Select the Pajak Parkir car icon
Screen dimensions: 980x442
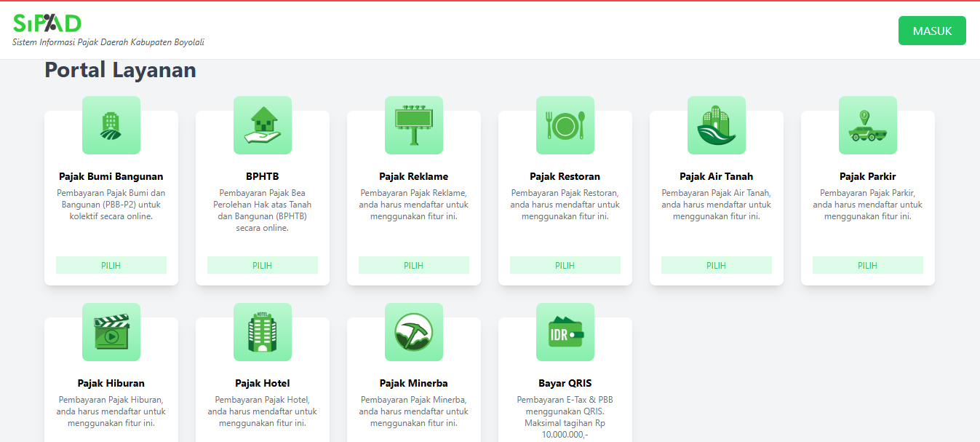(x=868, y=125)
